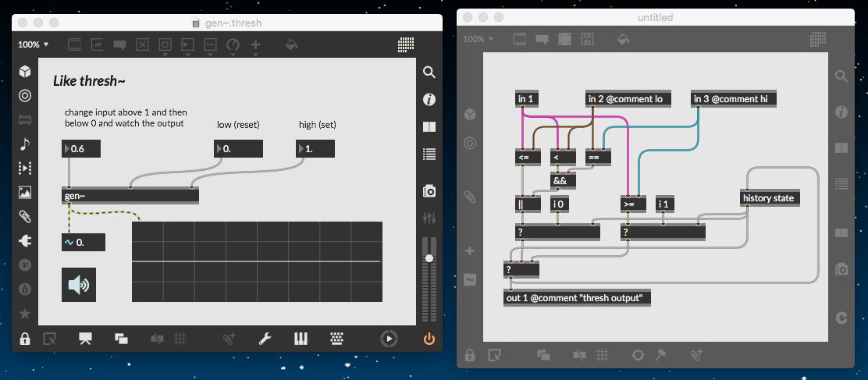Open the paint bucket color tool in gen~.thresh toolbar
868x380 pixels.
[290, 44]
